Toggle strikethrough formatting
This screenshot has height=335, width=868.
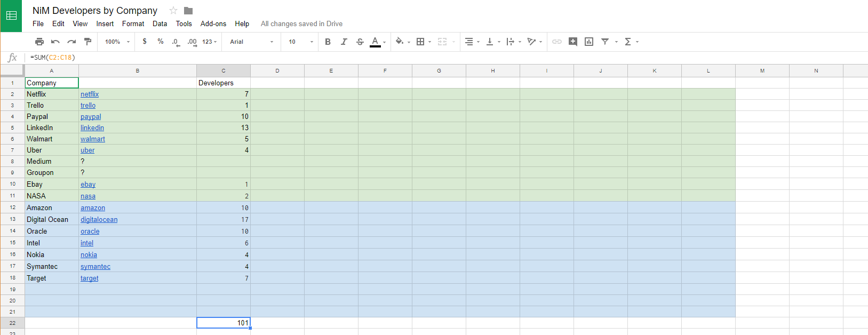click(360, 42)
